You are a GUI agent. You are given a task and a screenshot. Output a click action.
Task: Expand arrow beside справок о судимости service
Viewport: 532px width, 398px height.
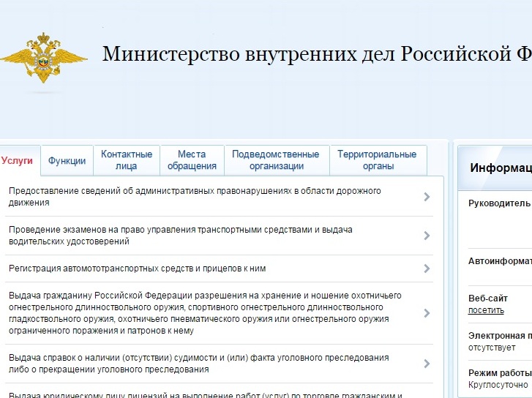pos(427,364)
